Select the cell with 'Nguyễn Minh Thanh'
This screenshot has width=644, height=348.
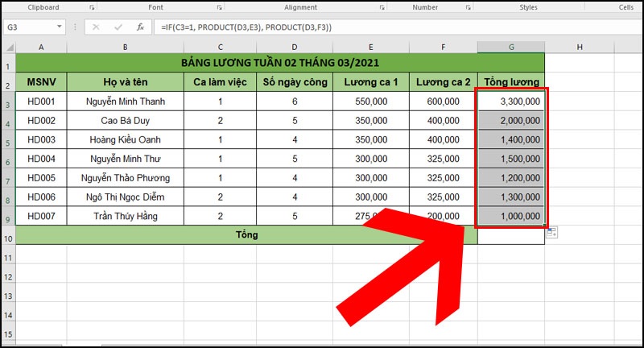[125, 101]
